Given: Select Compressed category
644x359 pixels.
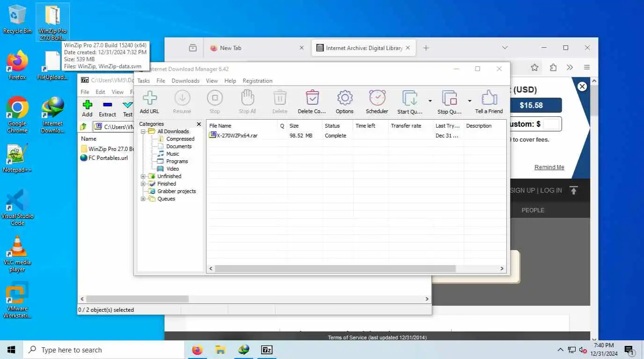Looking at the screenshot, I should pyautogui.click(x=180, y=139).
